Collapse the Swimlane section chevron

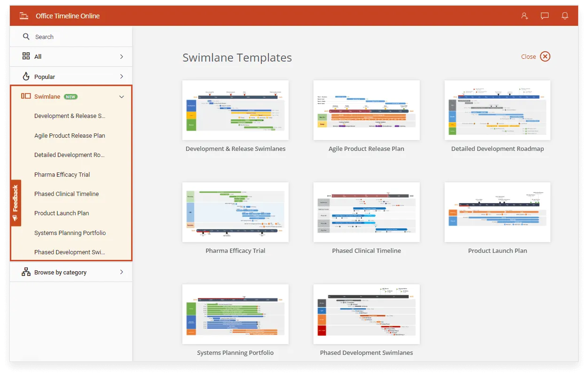click(122, 97)
